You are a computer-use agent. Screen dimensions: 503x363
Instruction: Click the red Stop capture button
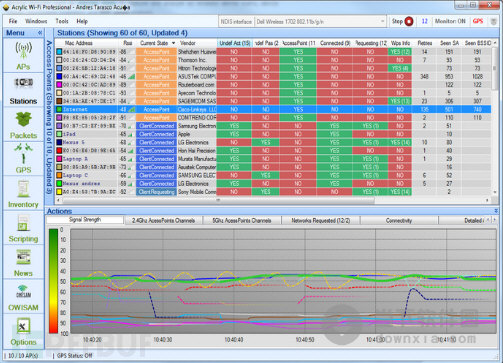pos(409,21)
